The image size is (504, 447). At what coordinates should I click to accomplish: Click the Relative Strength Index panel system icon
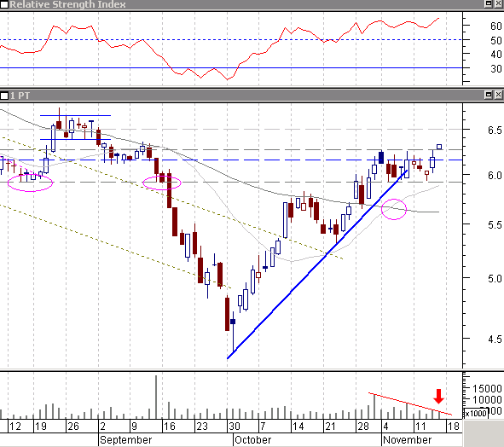pos(4,4)
